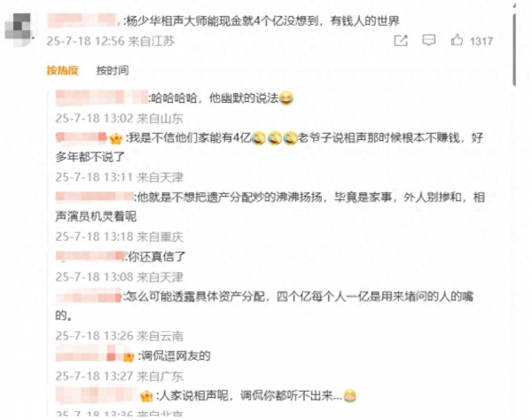Click the laughing emoji after 他幽默的说法
Viewport: 532px width, 420px height.
286,98
